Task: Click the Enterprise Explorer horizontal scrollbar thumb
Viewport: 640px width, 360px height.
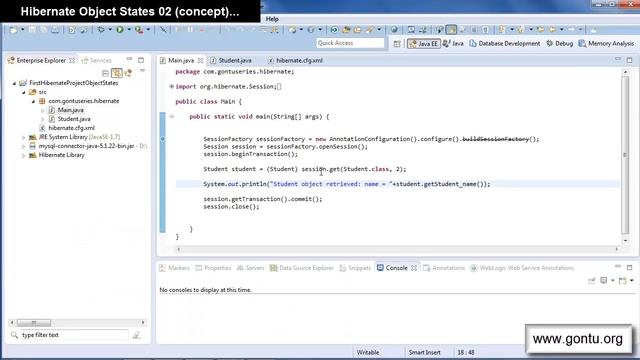Action: coord(34,322)
